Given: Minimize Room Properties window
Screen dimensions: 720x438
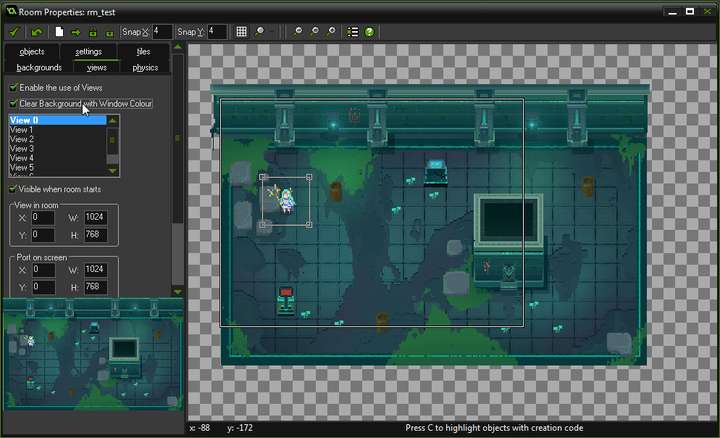Looking at the screenshot, I should click(673, 12).
